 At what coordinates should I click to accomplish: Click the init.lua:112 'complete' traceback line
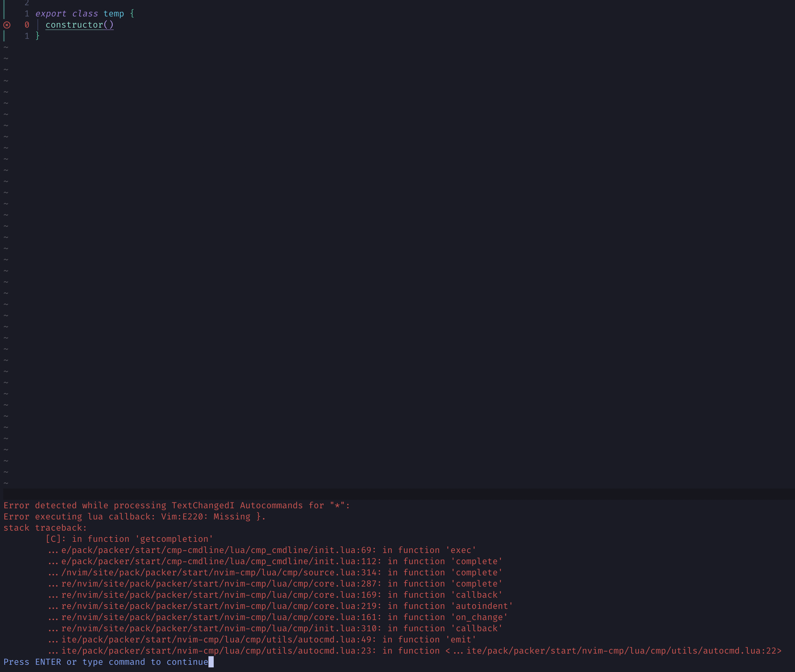pyautogui.click(x=276, y=561)
